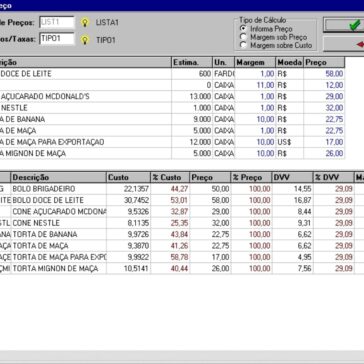
Task: Click the FARDO unit cell
Action: tap(224, 74)
